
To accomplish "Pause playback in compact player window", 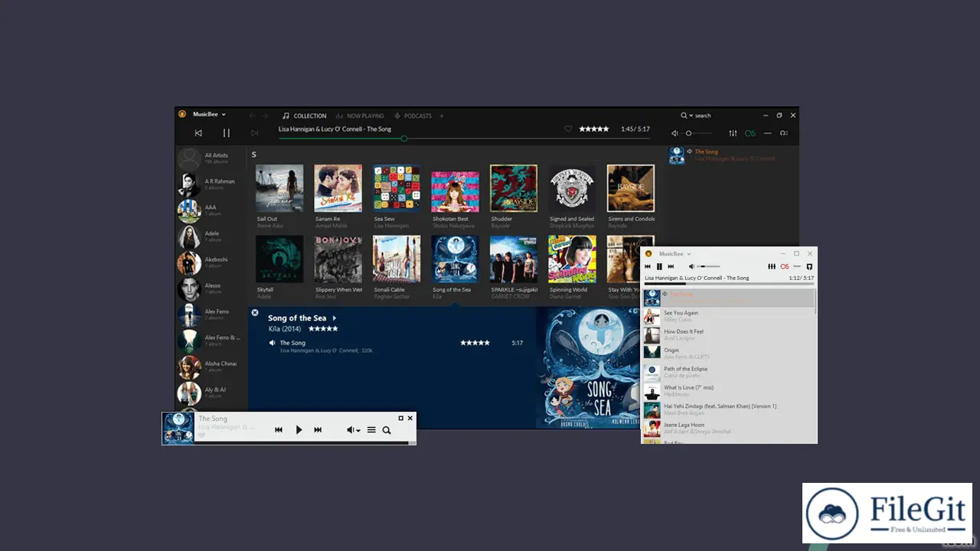I will click(x=659, y=266).
